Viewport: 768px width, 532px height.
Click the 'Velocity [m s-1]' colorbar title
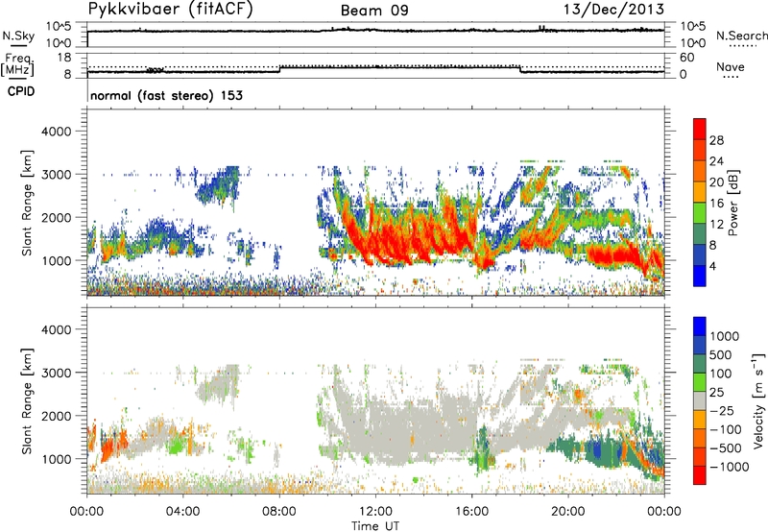(758, 400)
